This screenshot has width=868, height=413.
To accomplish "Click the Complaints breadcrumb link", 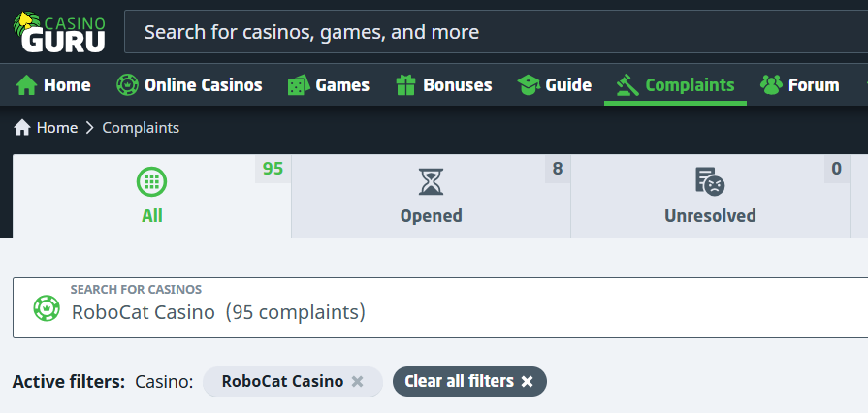I will tap(141, 128).
